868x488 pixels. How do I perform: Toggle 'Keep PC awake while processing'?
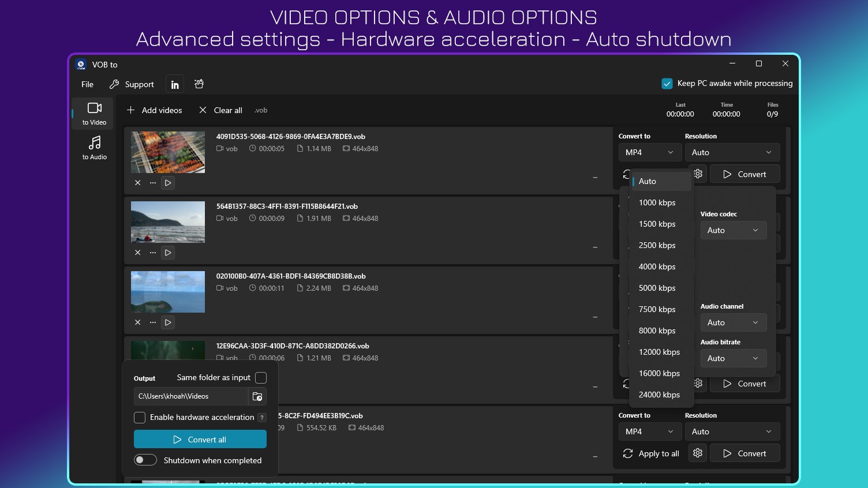667,83
